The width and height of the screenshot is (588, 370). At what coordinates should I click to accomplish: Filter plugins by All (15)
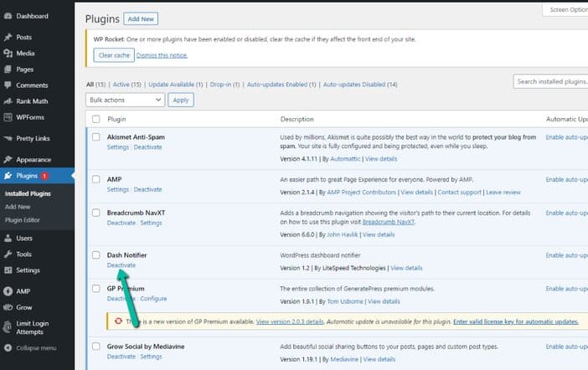(95, 85)
